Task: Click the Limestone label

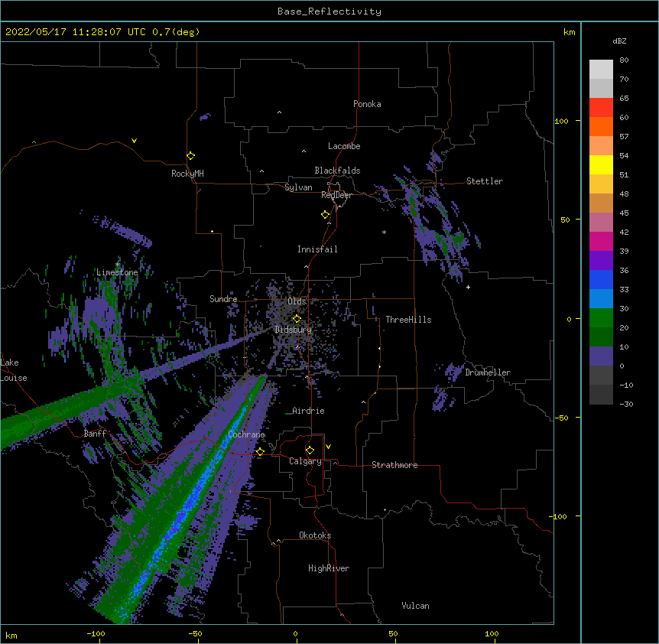Action: tap(117, 272)
